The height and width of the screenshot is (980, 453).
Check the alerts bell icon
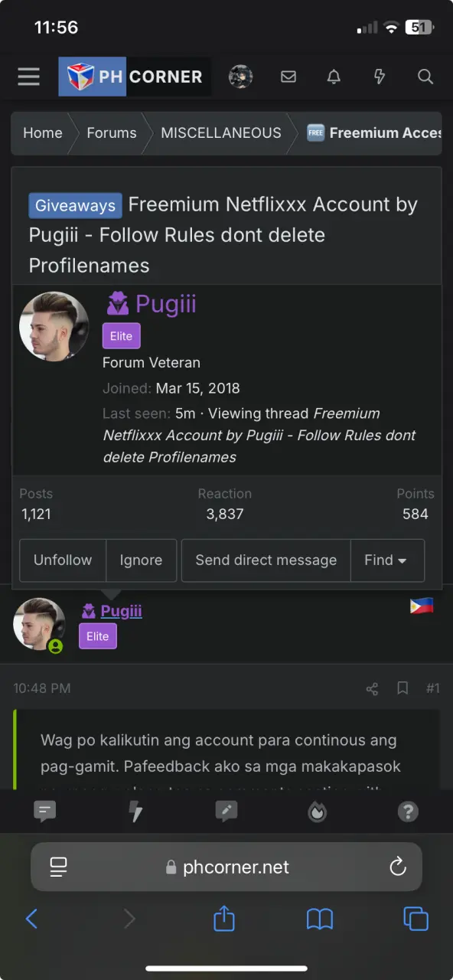pos(334,77)
